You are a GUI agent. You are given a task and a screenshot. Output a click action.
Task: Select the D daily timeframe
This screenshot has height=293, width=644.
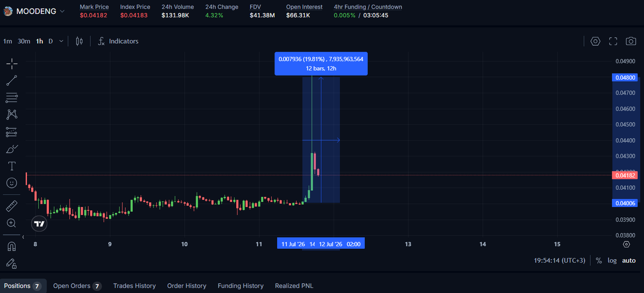(x=50, y=41)
